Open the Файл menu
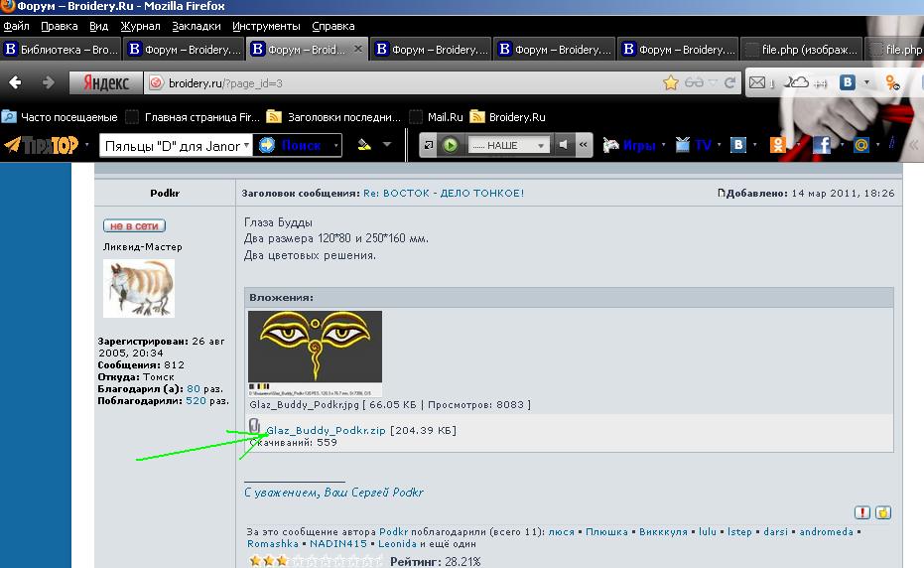Screen dimensions: 924x568 click(x=17, y=26)
